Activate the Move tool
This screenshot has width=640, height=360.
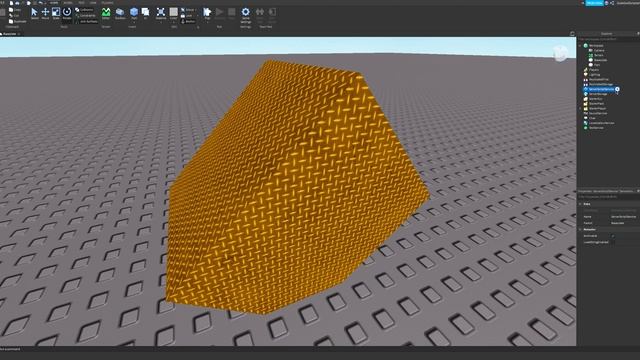(45, 13)
